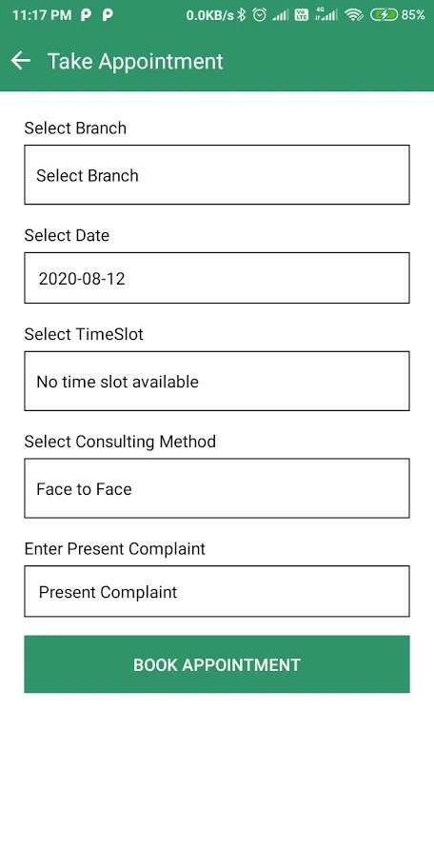Tap the Take Appointment title
This screenshot has width=434, height=868.
[x=135, y=62]
